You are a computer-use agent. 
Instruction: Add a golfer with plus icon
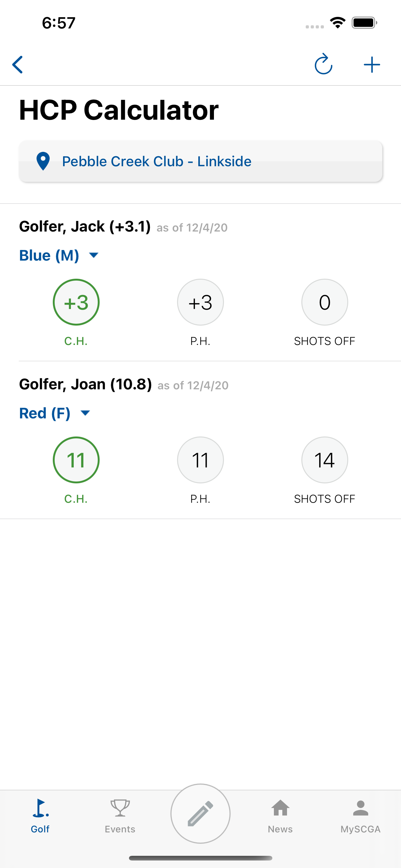372,64
